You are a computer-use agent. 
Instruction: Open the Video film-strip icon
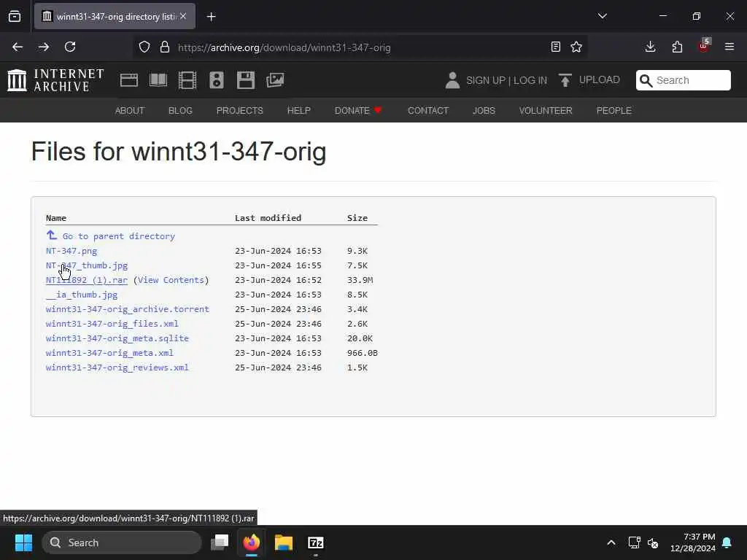[187, 80]
